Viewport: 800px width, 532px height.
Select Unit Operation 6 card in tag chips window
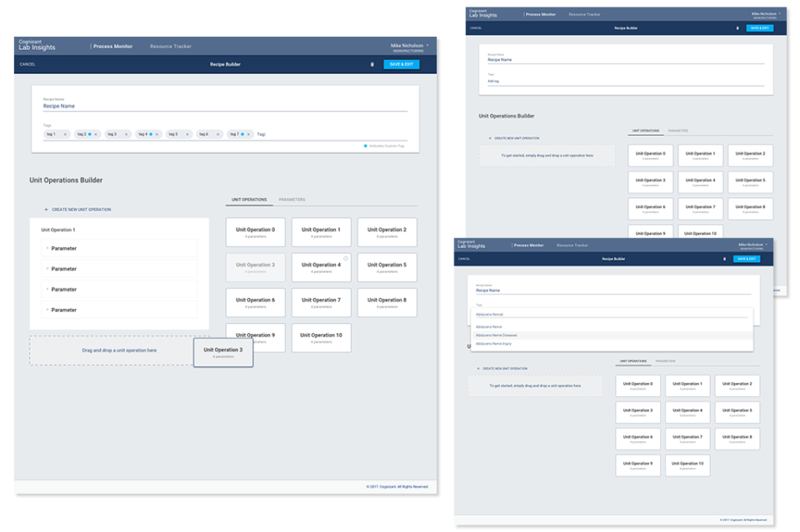click(255, 303)
